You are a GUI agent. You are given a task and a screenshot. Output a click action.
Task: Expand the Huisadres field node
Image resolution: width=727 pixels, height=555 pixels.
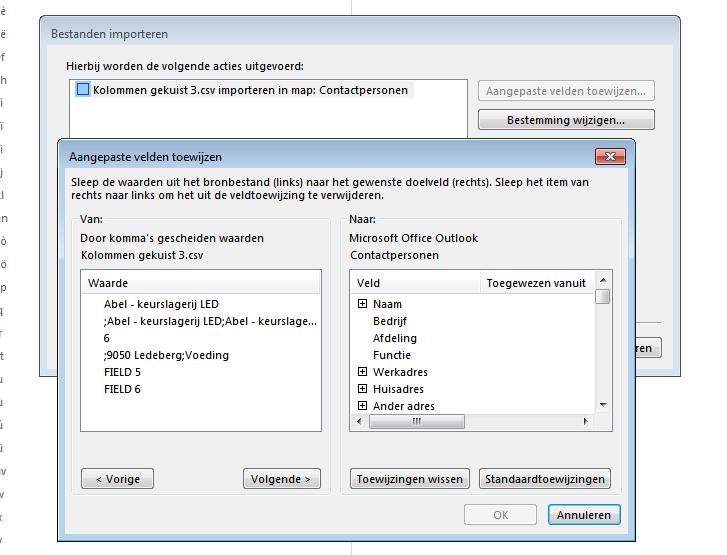pyautogui.click(x=362, y=389)
